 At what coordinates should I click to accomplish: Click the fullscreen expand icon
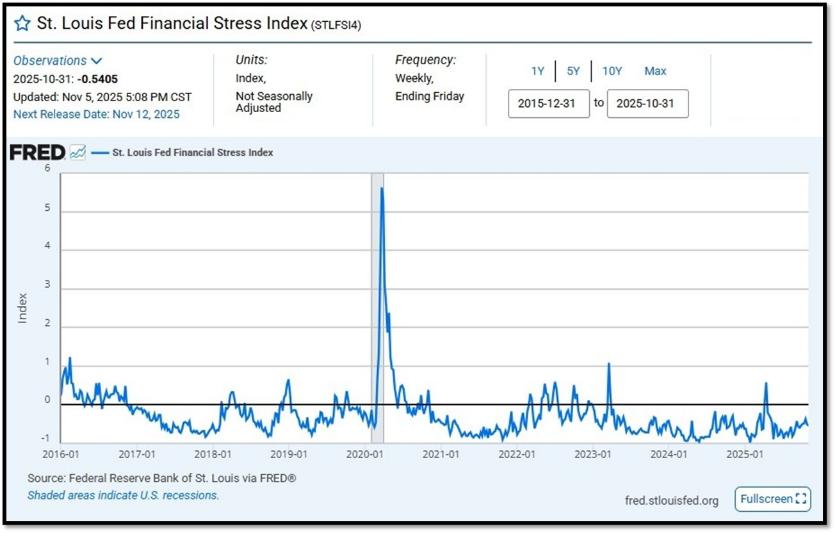(800, 499)
